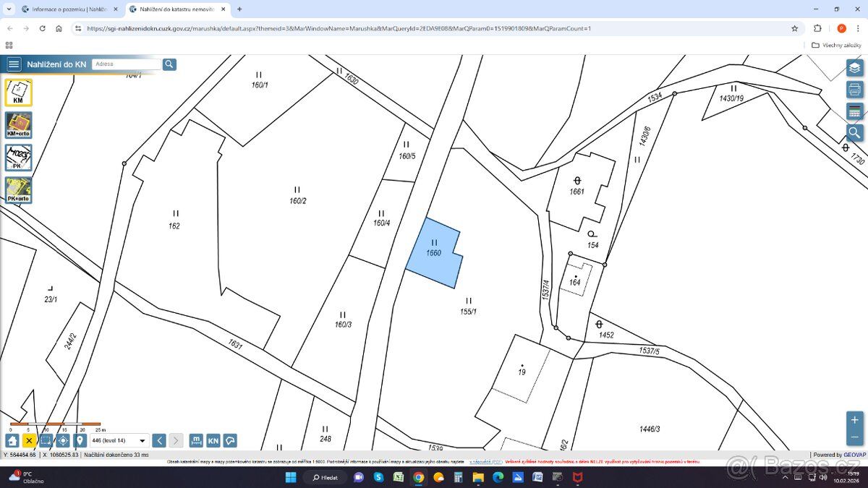Image resolution: width=868 pixels, height=488 pixels.
Task: Click the yellow X cancel tool
Action: point(29,440)
